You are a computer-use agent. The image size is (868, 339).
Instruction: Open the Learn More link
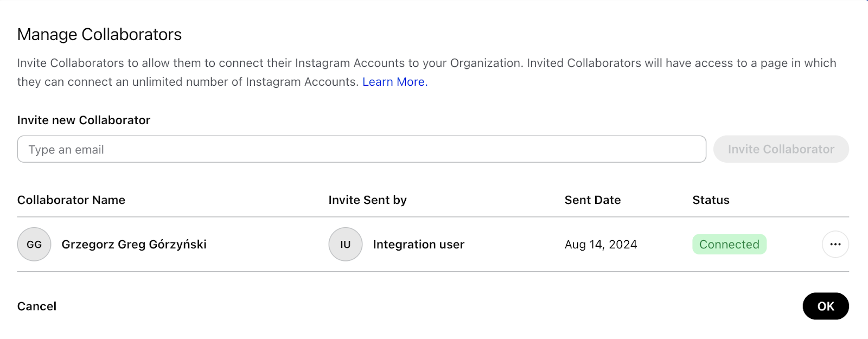(x=395, y=82)
